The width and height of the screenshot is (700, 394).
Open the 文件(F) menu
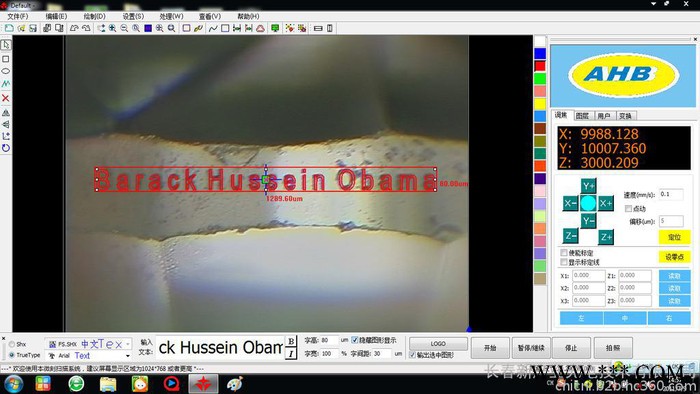coord(18,16)
